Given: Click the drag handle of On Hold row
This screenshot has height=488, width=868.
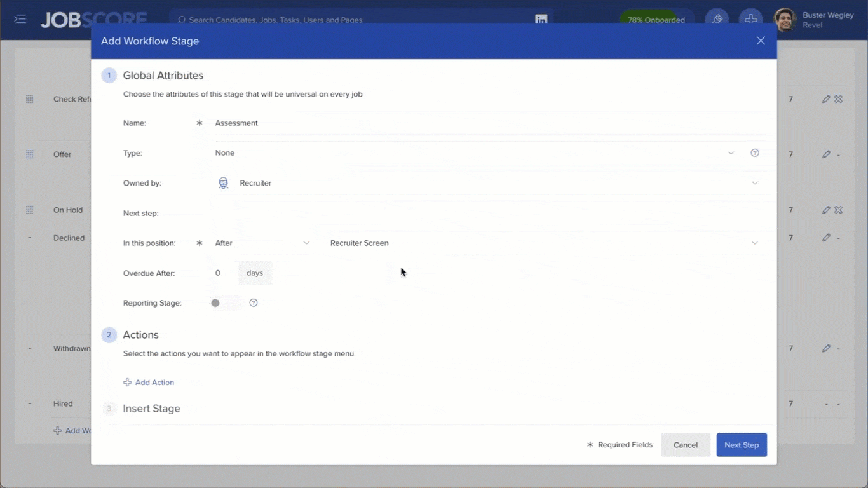Looking at the screenshot, I should tap(29, 210).
